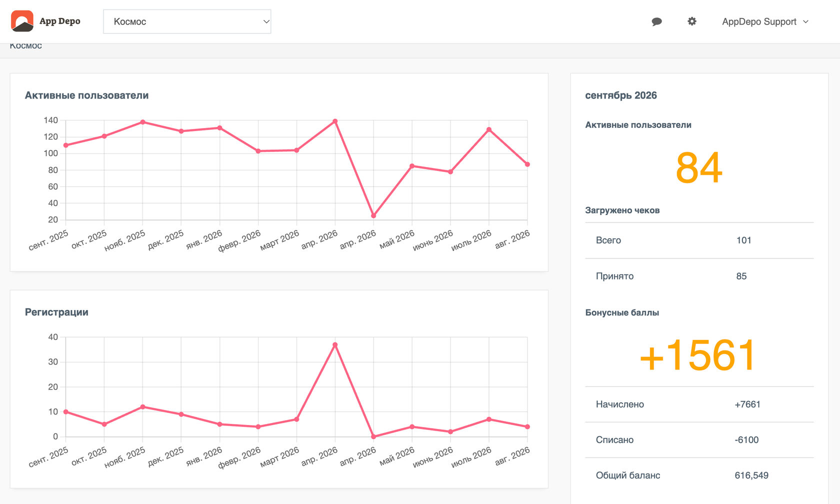Viewport: 840px width, 504px height.
Task: Click the Всего row value 101
Action: pos(744,240)
